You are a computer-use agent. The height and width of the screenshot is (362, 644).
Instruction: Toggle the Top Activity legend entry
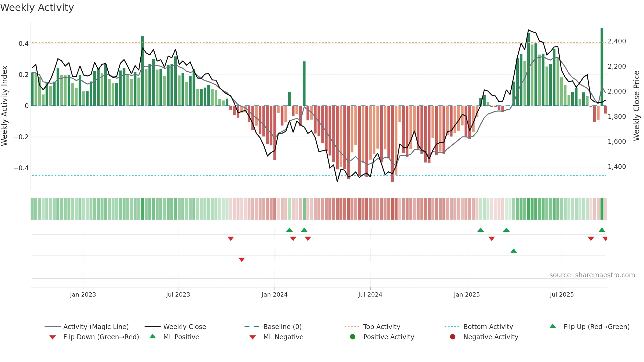tap(372, 327)
